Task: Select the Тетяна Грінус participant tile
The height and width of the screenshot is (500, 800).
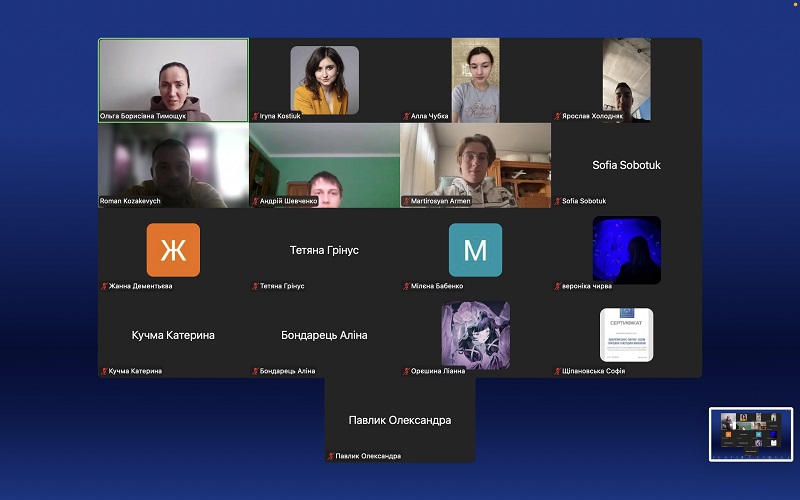Action: (x=324, y=250)
